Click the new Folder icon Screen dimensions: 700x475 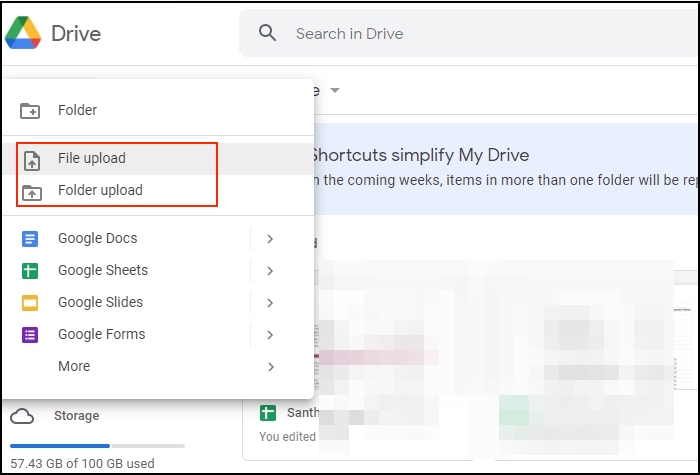point(31,111)
